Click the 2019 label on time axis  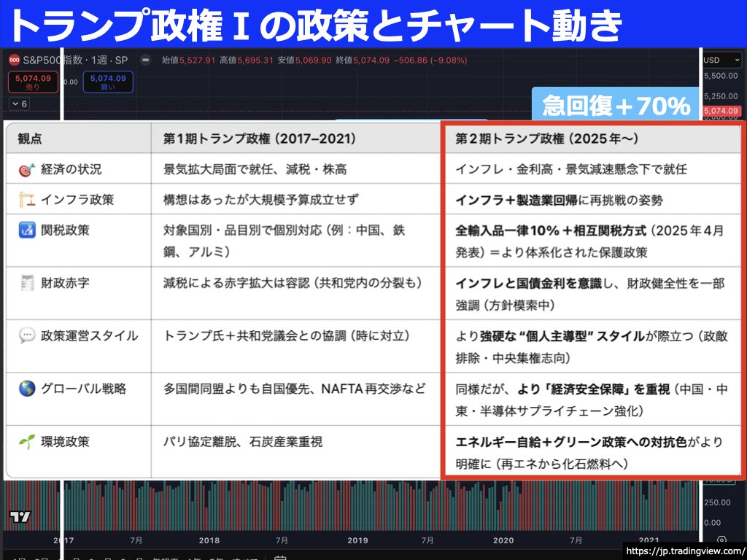pos(357,540)
